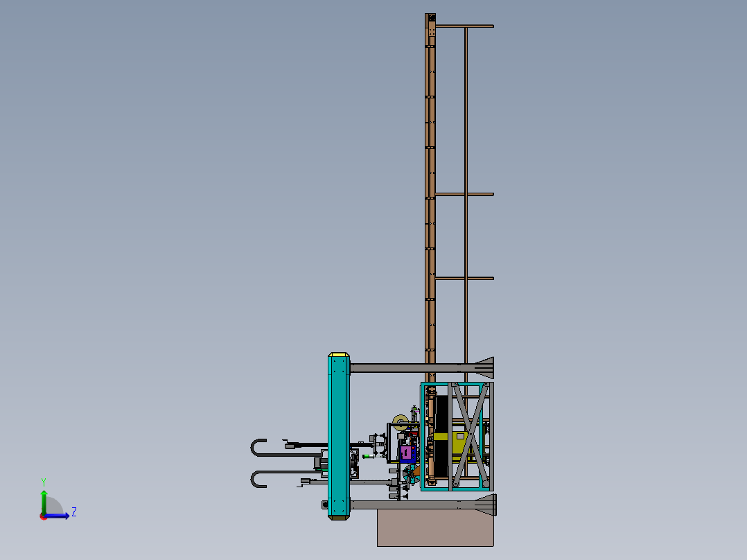
Task: Select the tall brown mast rail
Action: click(x=430, y=198)
